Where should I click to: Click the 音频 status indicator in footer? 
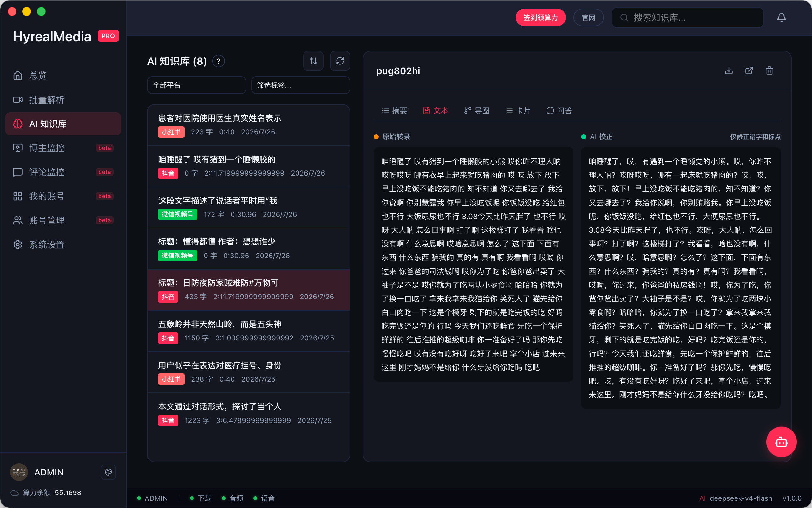(232, 498)
